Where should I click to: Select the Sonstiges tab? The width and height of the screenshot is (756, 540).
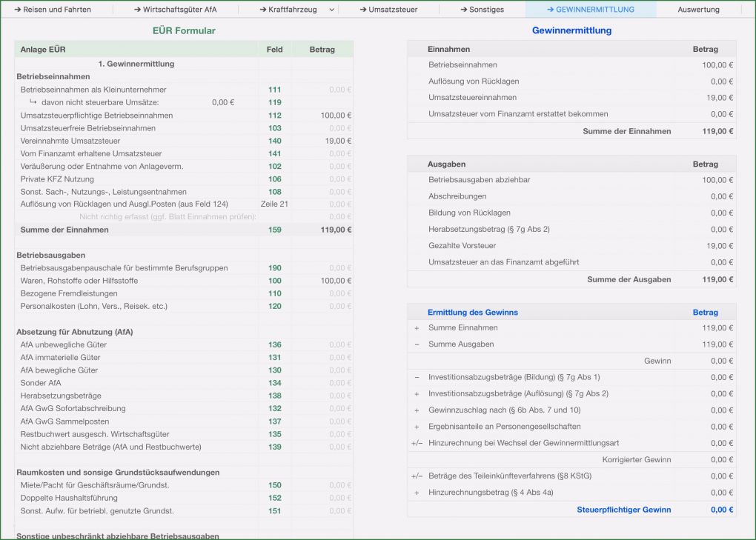pyautogui.click(x=482, y=10)
